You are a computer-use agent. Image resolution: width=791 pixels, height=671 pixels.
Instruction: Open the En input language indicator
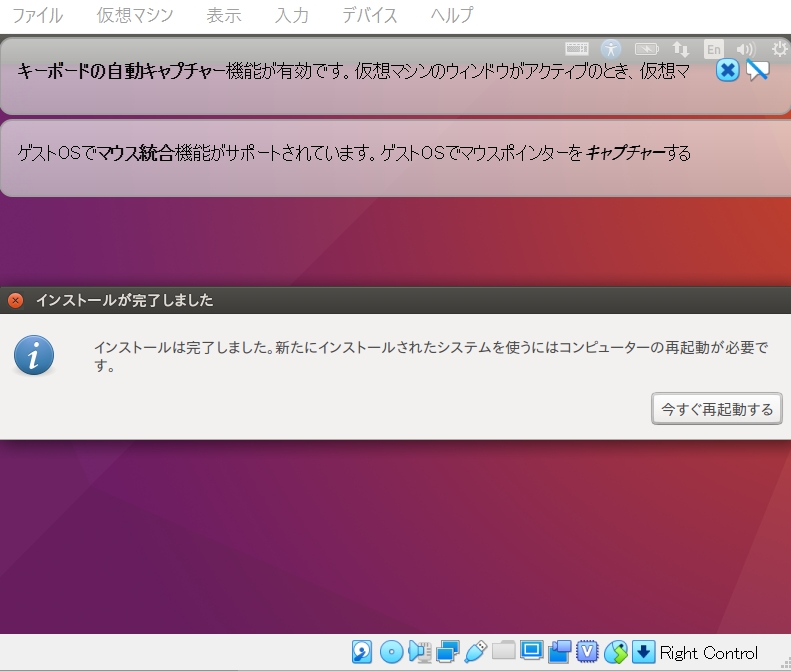click(713, 49)
